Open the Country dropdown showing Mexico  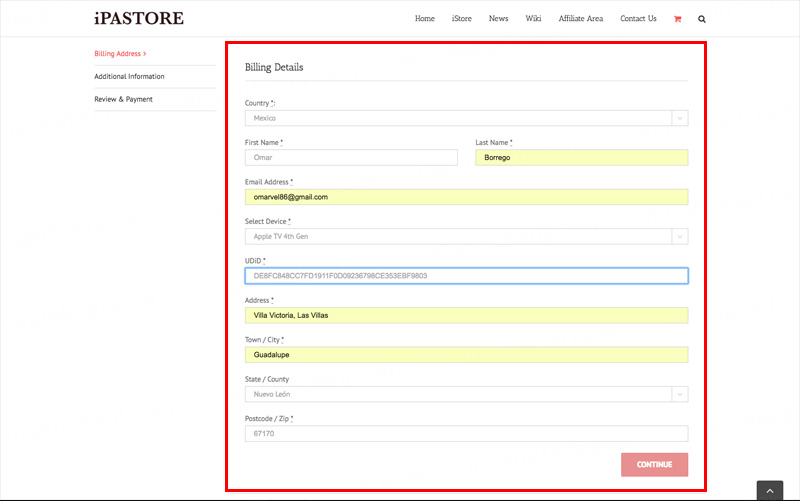(x=466, y=118)
